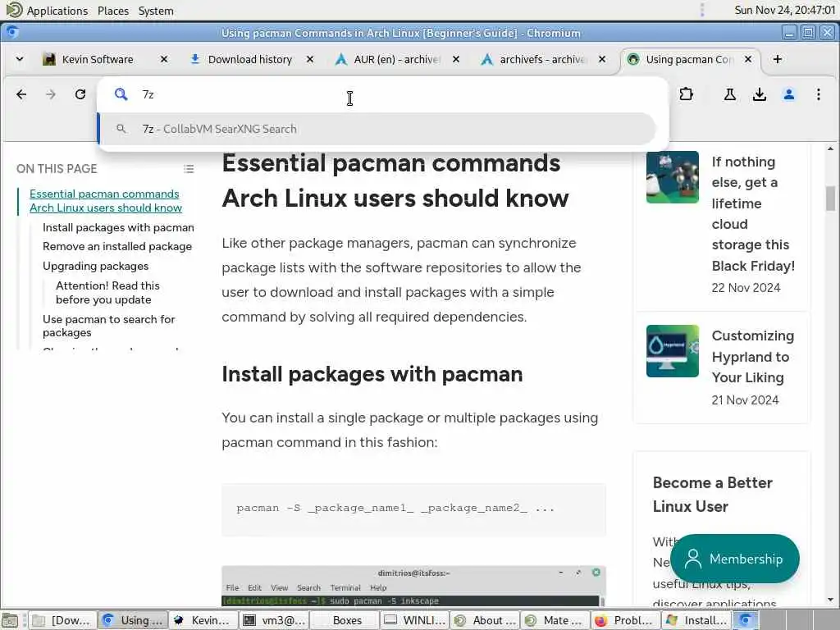The image size is (840, 630).
Task: Click the page vertical scrollbar thumb
Action: pyautogui.click(x=830, y=199)
